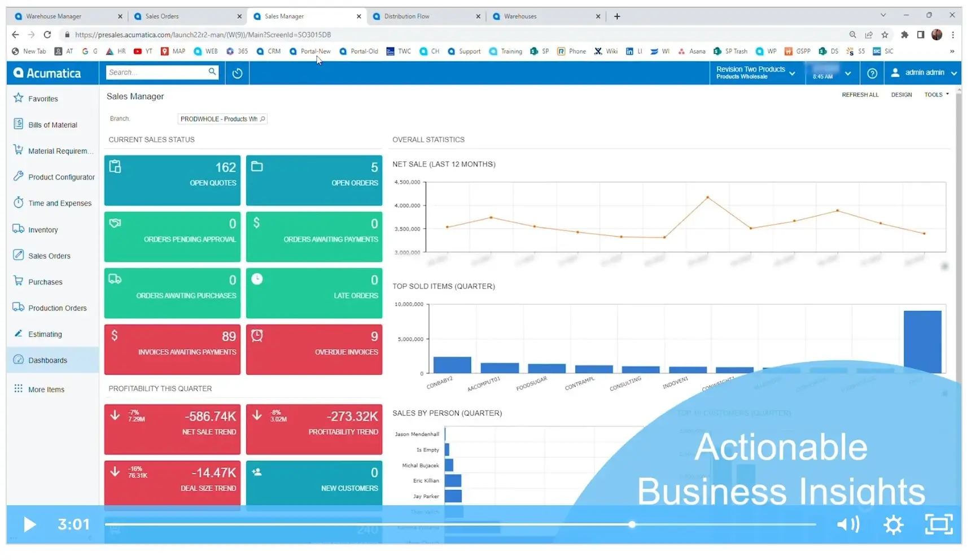The height and width of the screenshot is (560, 980).
Task: Show more bookmarks chevron
Action: pyautogui.click(x=952, y=51)
